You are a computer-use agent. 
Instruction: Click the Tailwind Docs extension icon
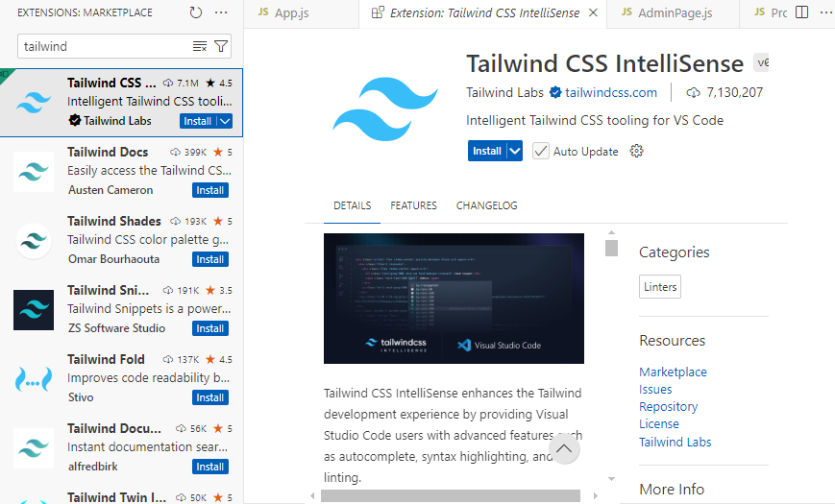coord(34,172)
